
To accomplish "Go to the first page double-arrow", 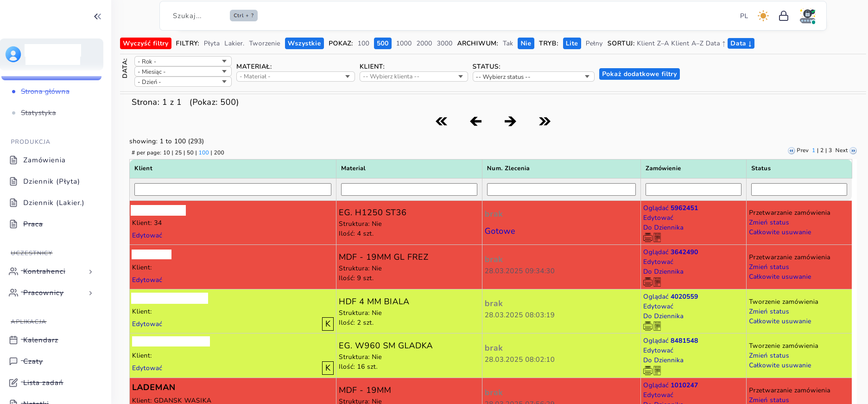I will point(442,122).
